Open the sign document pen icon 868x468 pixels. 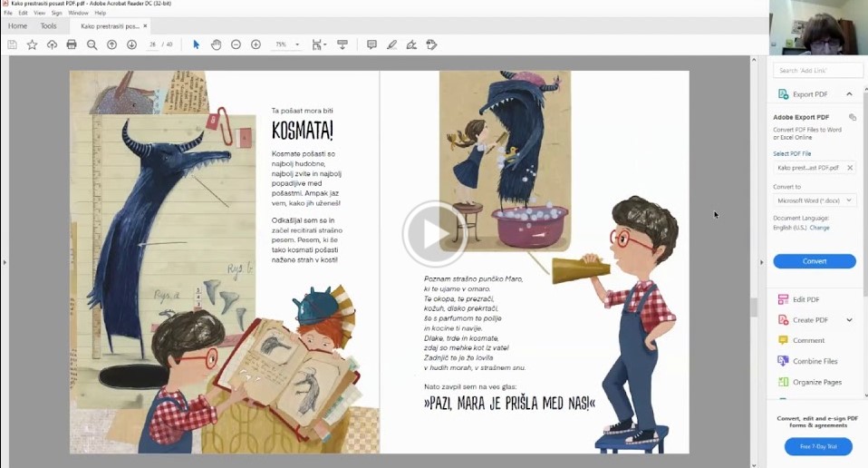tap(411, 44)
